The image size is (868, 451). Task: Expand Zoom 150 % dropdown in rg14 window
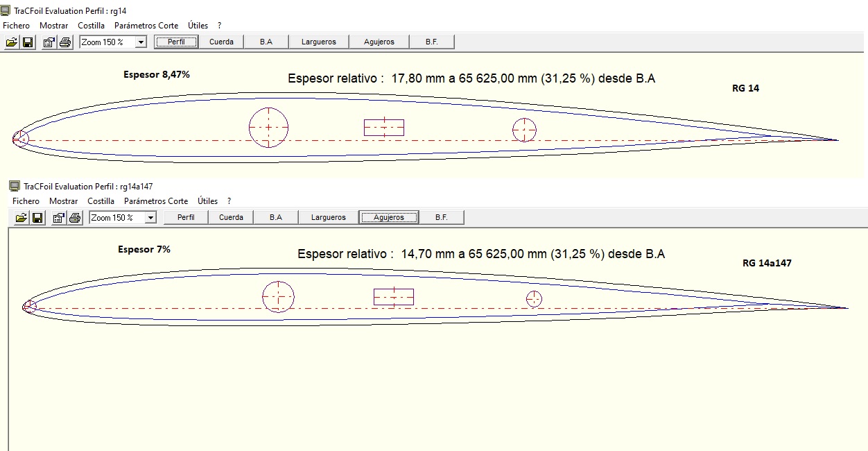pyautogui.click(x=141, y=42)
